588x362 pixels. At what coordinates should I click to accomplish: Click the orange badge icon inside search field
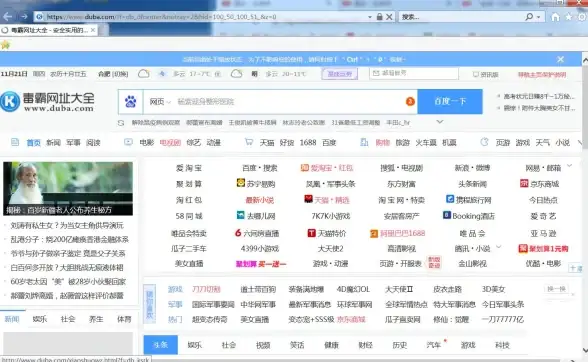pyautogui.click(x=410, y=101)
